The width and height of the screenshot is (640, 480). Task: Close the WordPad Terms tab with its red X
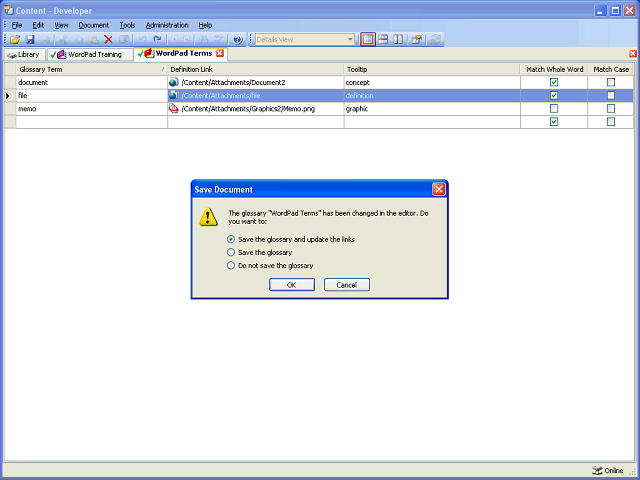(220, 53)
